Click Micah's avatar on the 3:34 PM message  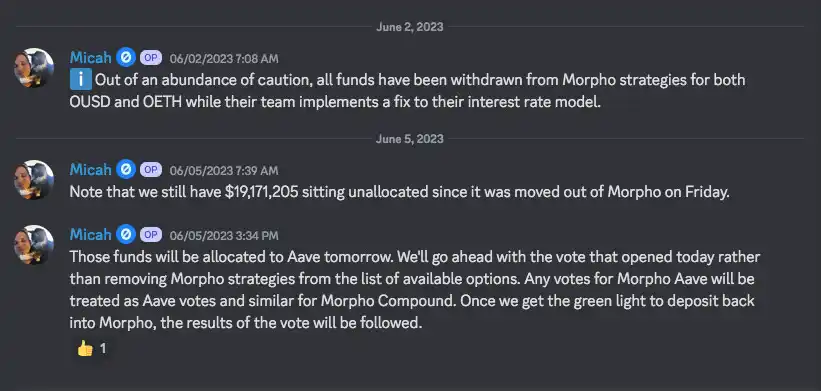point(34,244)
